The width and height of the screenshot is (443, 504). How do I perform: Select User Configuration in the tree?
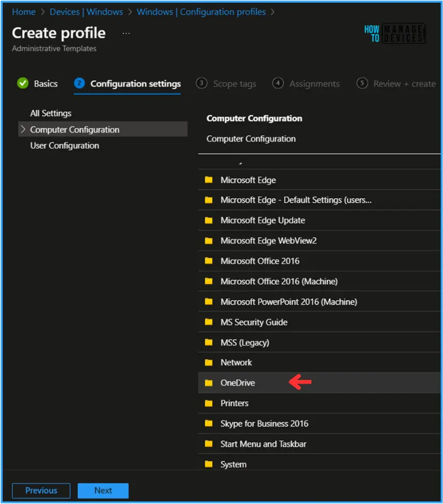pos(65,145)
